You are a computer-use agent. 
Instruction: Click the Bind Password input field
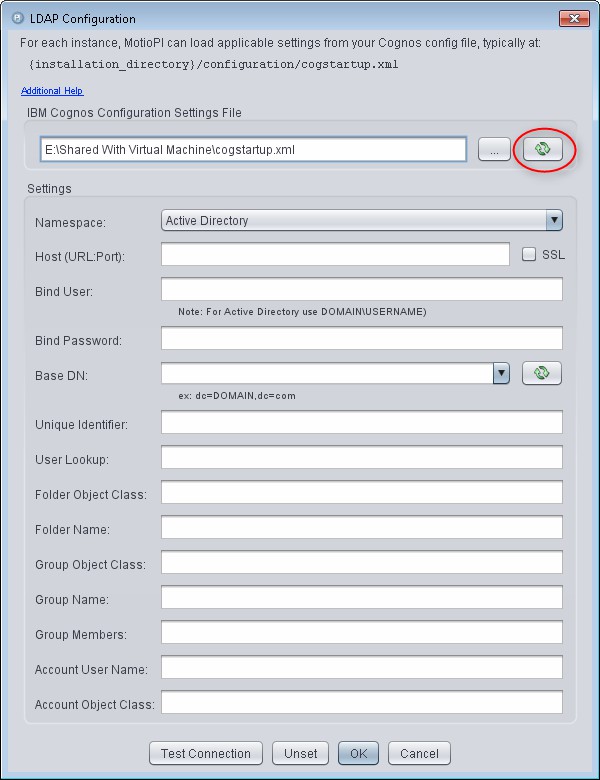point(362,338)
